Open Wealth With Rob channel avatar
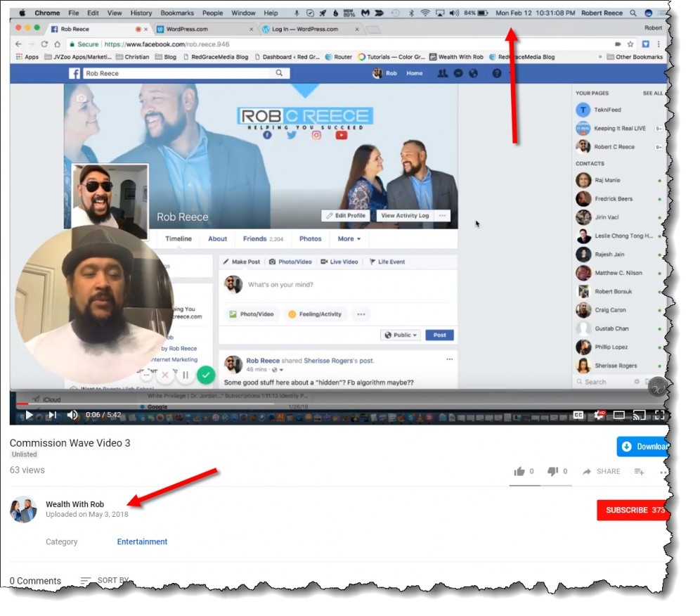 pos(23,509)
